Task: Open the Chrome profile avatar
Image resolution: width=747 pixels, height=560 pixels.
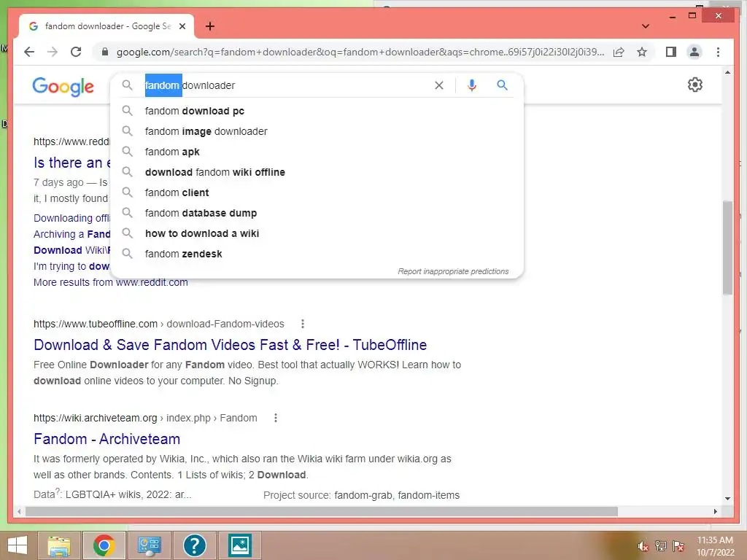Action: pyautogui.click(x=694, y=52)
